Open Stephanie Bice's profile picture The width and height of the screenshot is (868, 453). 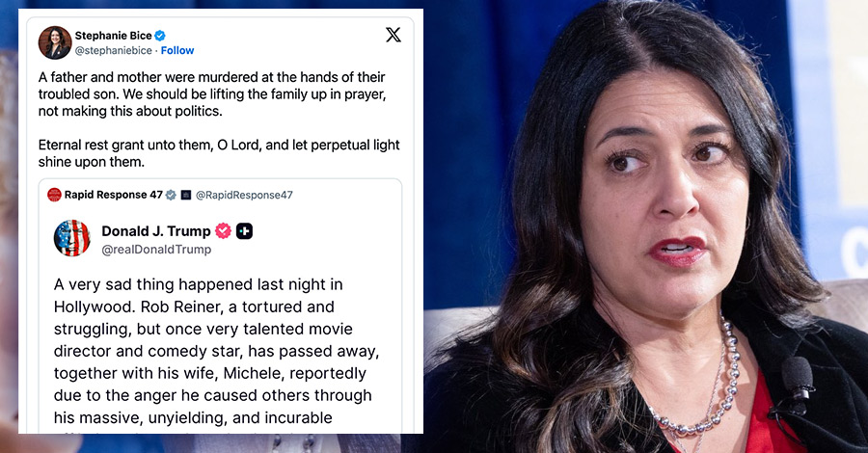(x=55, y=42)
